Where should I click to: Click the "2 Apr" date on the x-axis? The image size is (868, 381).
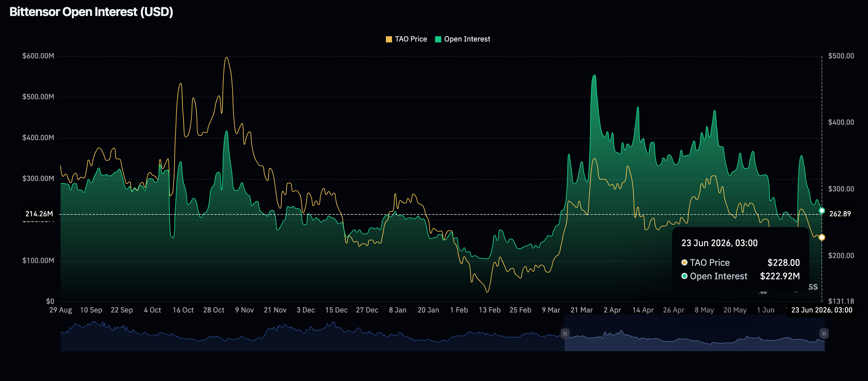(x=612, y=310)
